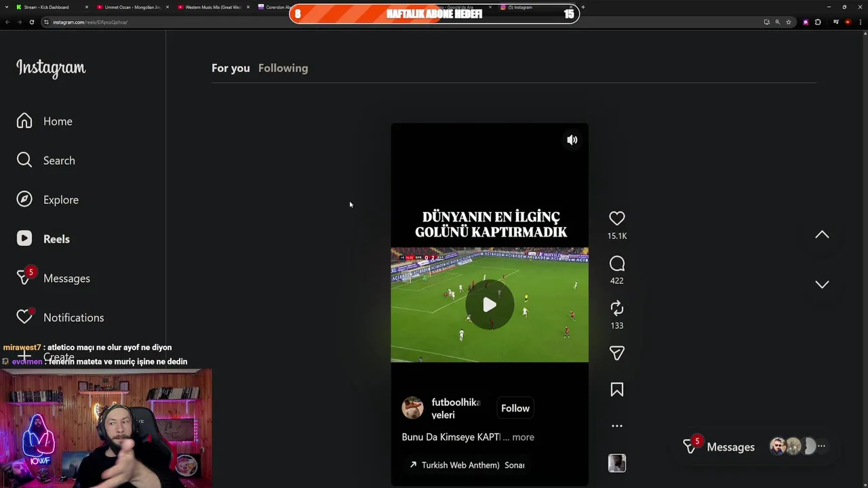Viewport: 868px width, 488px height.
Task: Click the 15.1K likes count
Action: (x=617, y=236)
